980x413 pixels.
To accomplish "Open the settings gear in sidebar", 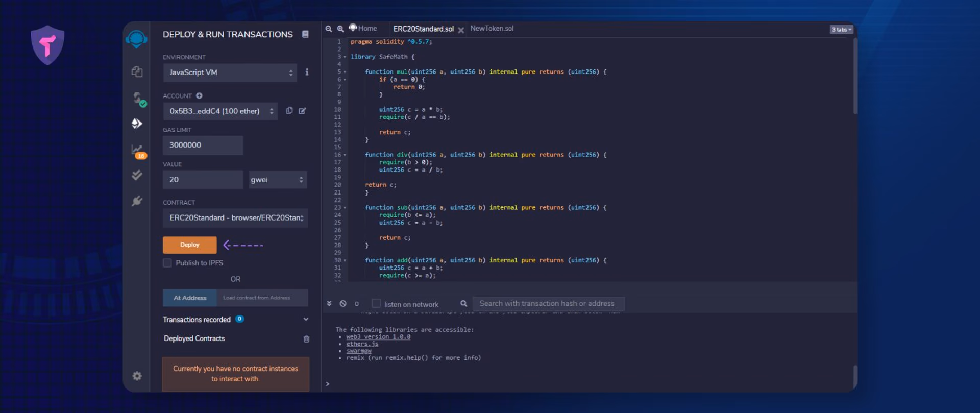I will coord(137,376).
